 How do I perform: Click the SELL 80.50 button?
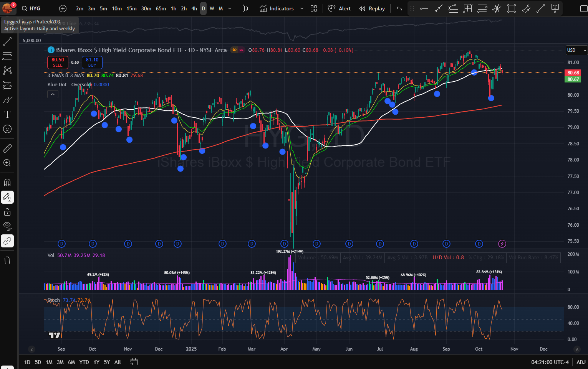tap(58, 62)
